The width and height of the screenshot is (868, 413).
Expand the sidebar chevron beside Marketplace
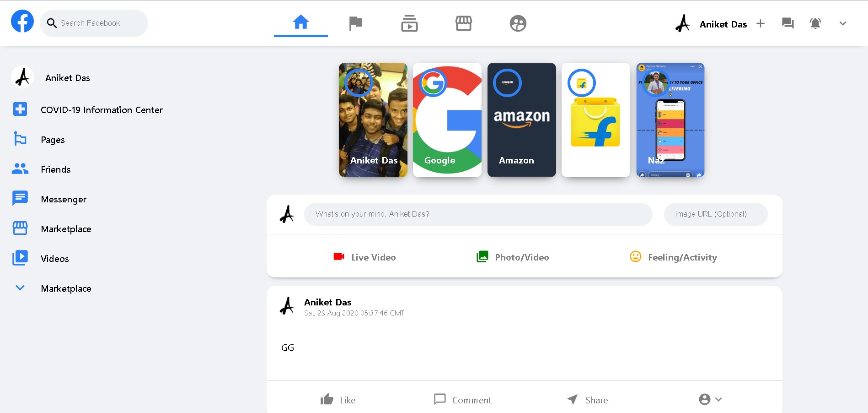[20, 288]
